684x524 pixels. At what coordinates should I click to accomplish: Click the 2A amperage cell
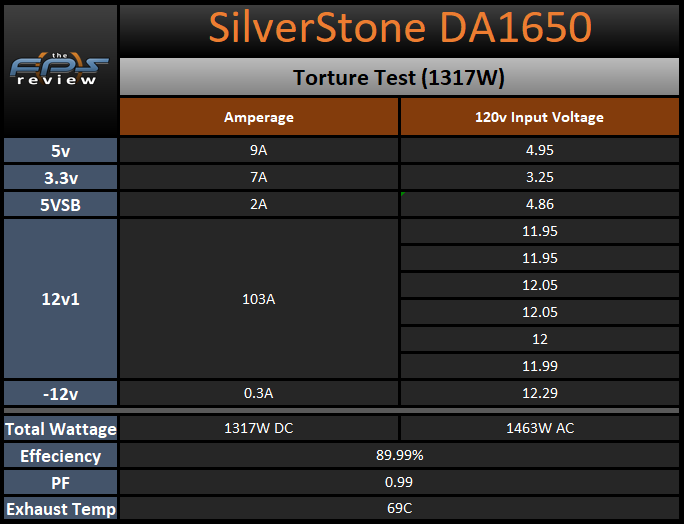tap(259, 204)
